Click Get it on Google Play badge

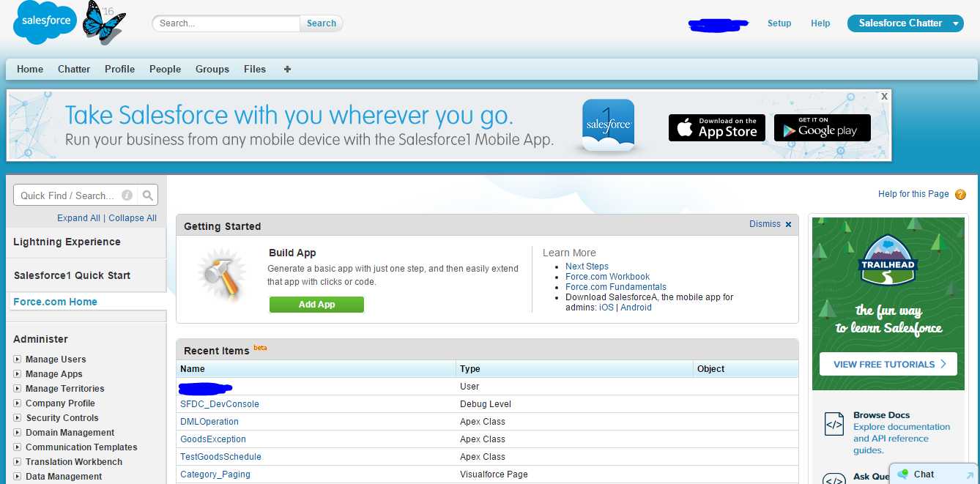[x=823, y=128]
